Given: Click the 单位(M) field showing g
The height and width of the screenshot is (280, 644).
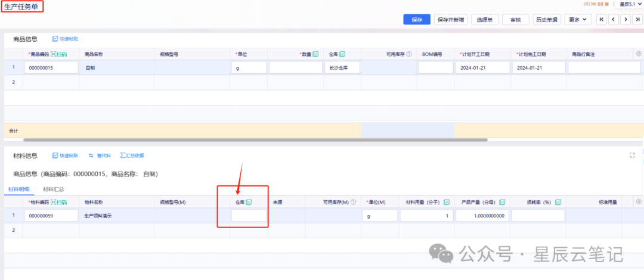Looking at the screenshot, I should point(380,216).
